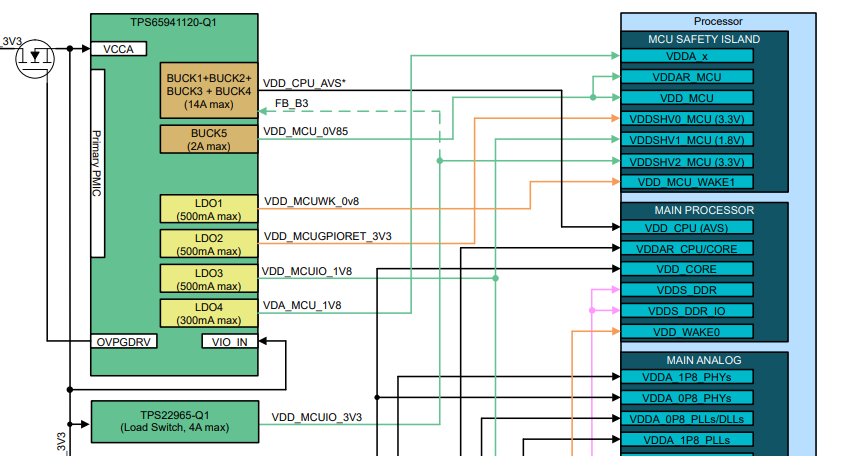Image resolution: width=862 pixels, height=456 pixels.
Task: Select the VDD_CORE rail box
Action: 687,269
